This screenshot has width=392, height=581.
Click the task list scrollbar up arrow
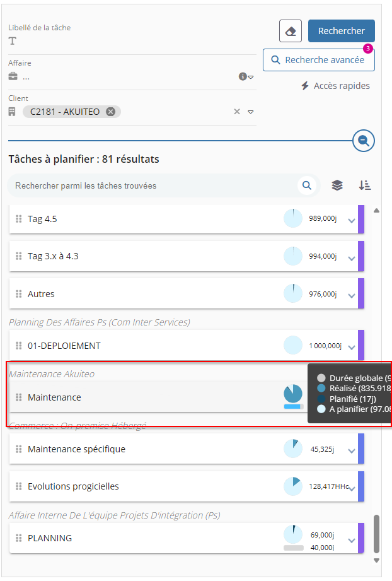click(x=377, y=211)
